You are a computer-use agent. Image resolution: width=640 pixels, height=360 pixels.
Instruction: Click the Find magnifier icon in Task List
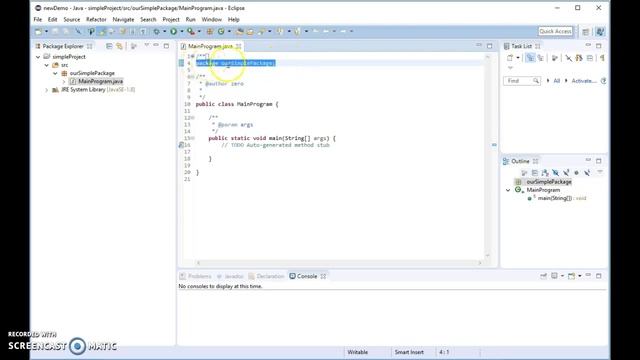pos(536,81)
